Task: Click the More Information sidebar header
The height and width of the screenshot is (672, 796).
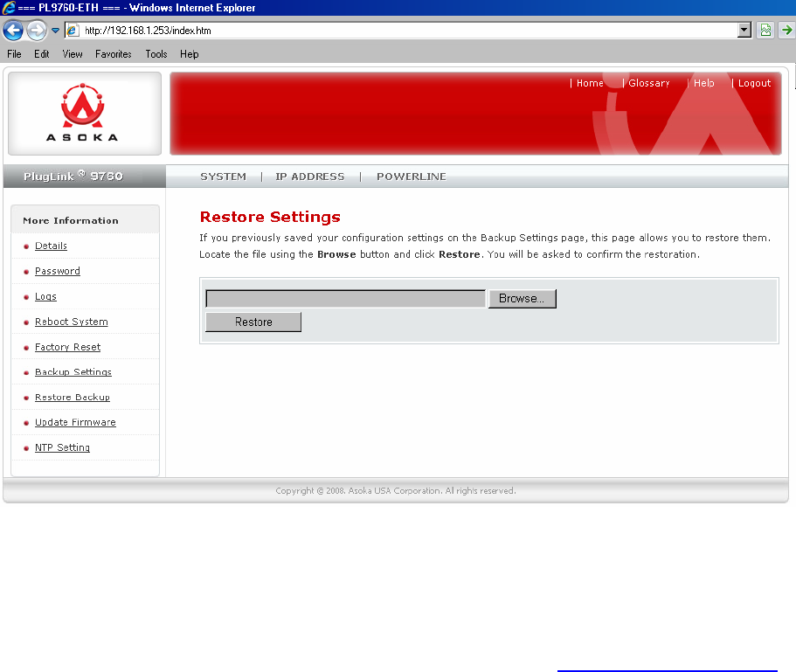Action: pyautogui.click(x=71, y=221)
